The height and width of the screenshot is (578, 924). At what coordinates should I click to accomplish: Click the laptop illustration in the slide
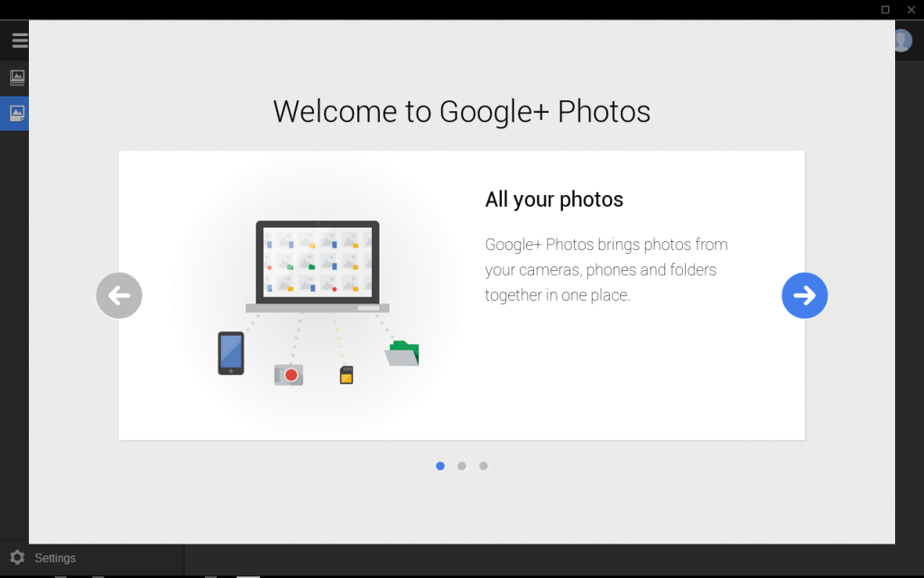pyautogui.click(x=318, y=265)
